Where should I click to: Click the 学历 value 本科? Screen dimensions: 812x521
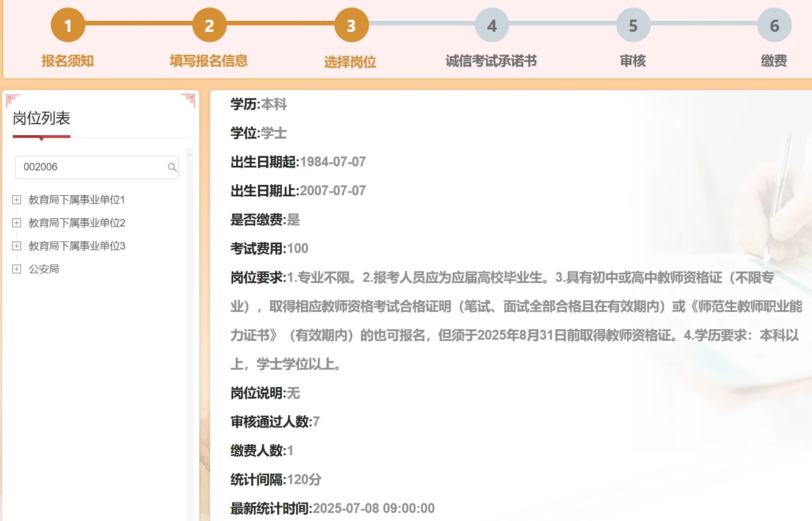pos(274,105)
